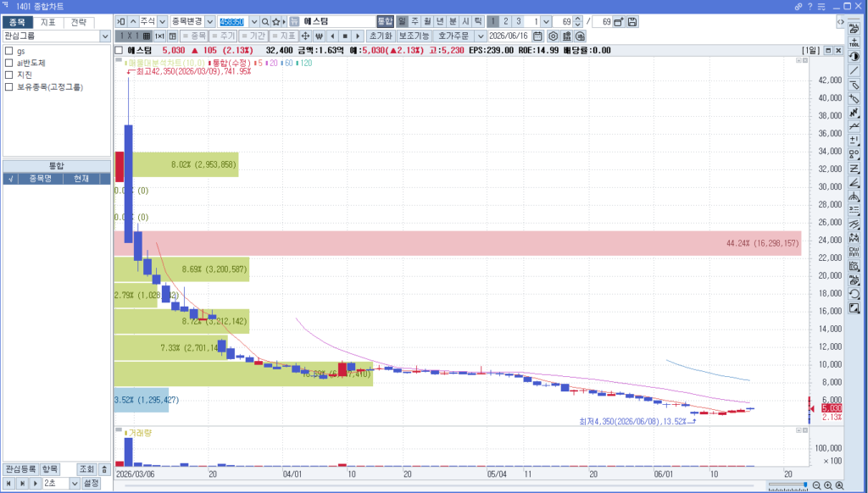Expand the side panel toggle arrows <>
Image resolution: width=868 pixels, height=493 pixels.
(840, 22)
